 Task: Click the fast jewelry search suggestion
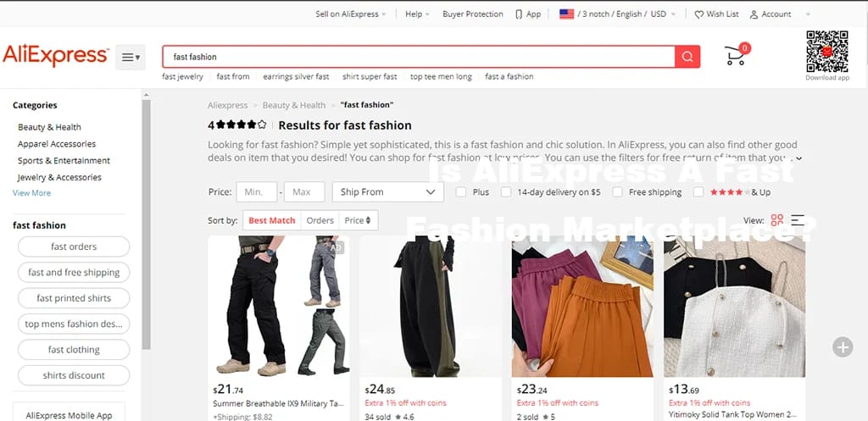click(x=183, y=77)
